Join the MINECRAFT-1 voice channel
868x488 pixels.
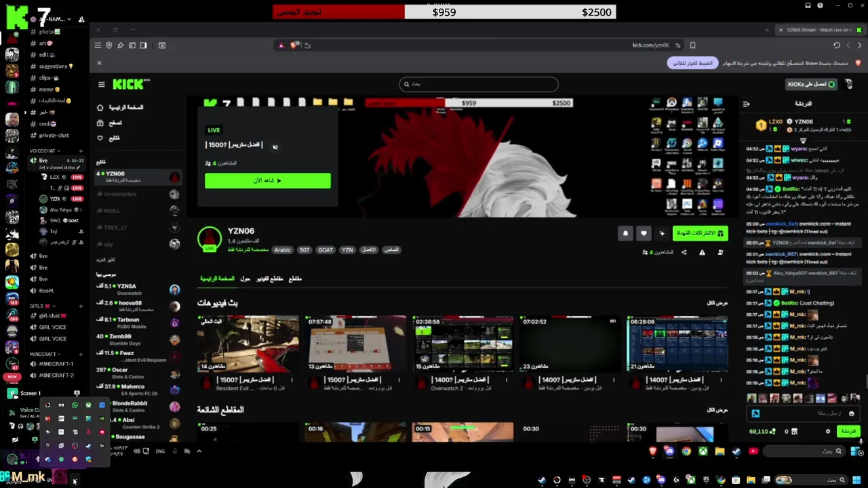[56, 364]
